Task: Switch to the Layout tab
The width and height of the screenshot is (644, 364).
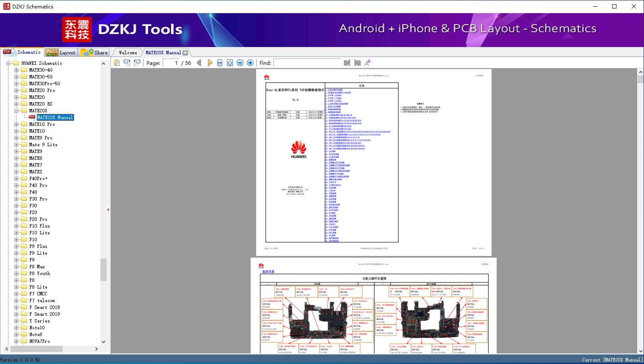Action: [x=61, y=53]
